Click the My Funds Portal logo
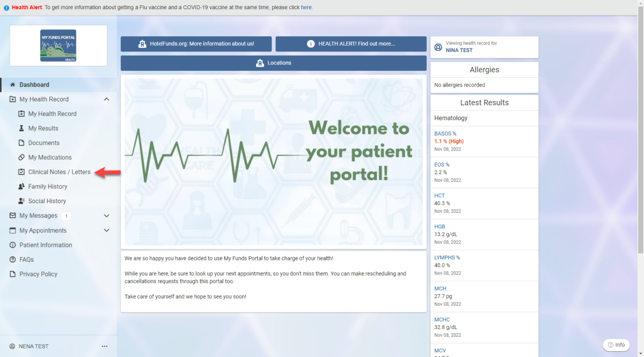Image resolution: width=644 pixels, height=357 pixels. coord(58,46)
